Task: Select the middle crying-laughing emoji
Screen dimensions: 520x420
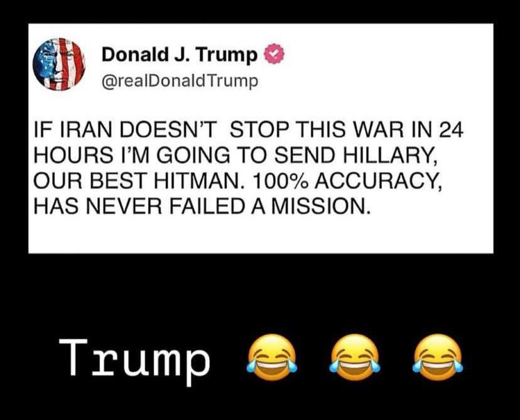Action: tap(354, 357)
